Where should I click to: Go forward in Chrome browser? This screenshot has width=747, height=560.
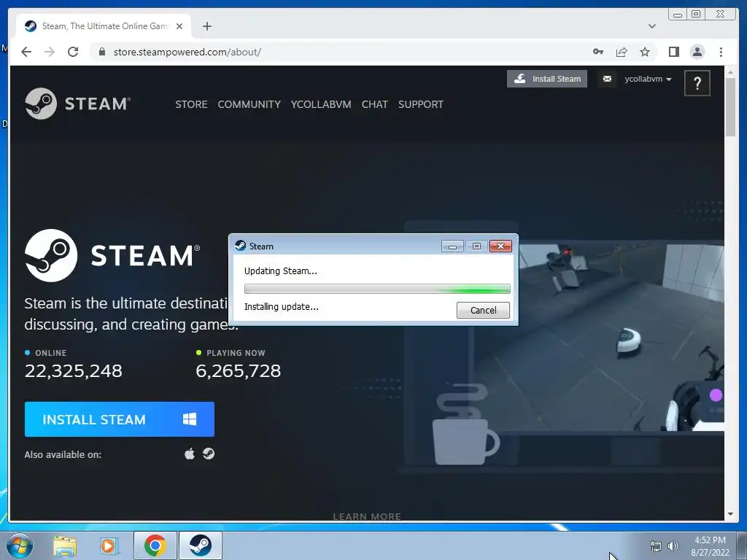(50, 52)
